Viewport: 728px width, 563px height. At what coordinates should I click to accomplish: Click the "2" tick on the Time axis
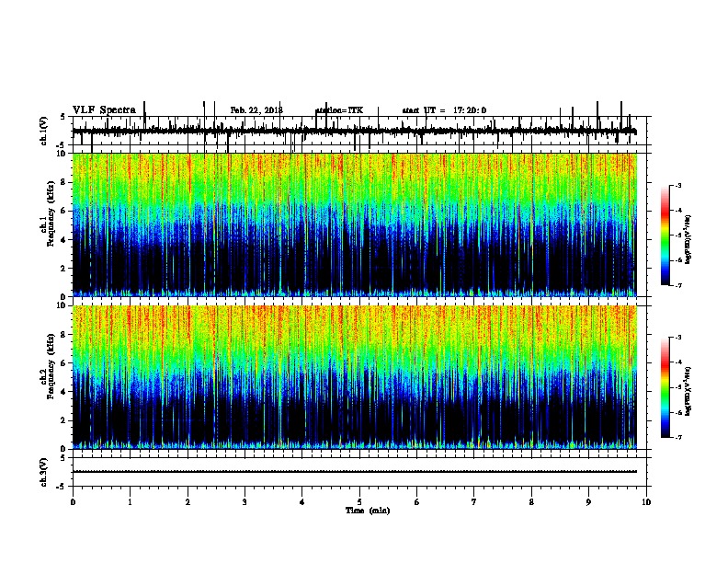point(188,502)
